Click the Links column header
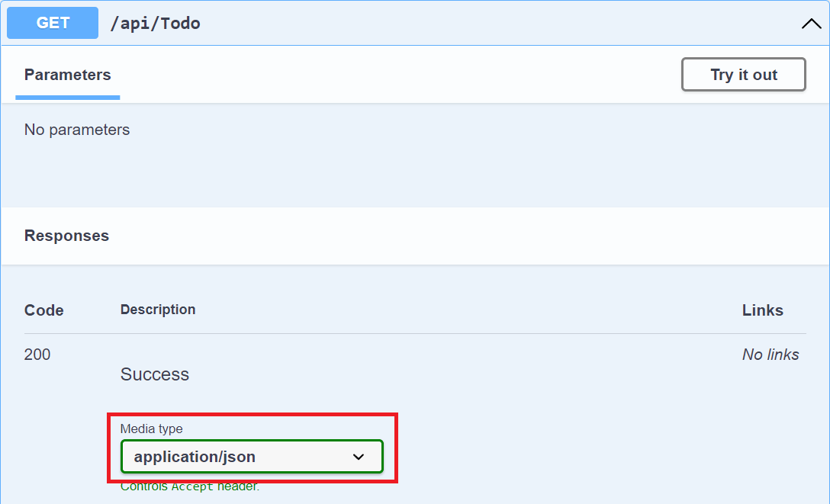 click(763, 310)
